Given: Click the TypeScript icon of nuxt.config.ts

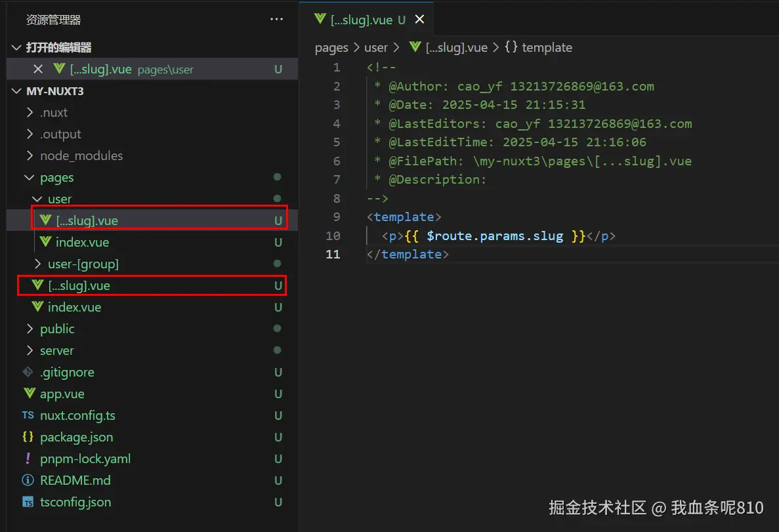Looking at the screenshot, I should click(x=28, y=415).
